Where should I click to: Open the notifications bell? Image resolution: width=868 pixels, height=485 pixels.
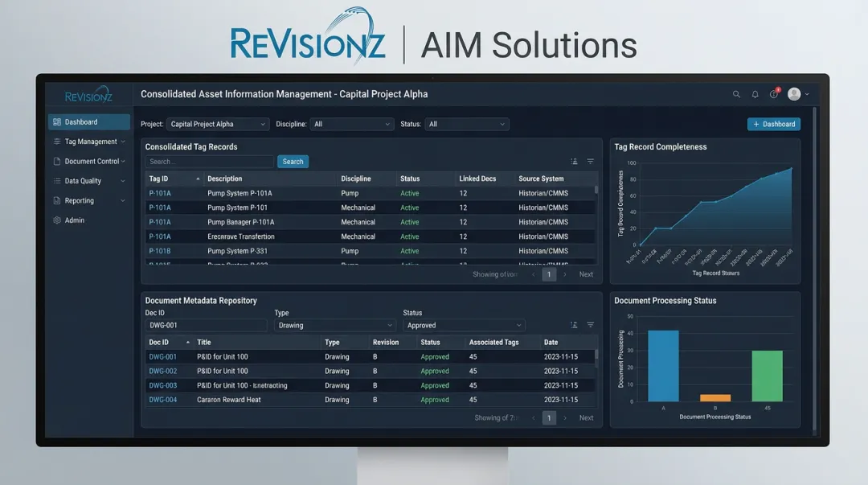click(755, 94)
